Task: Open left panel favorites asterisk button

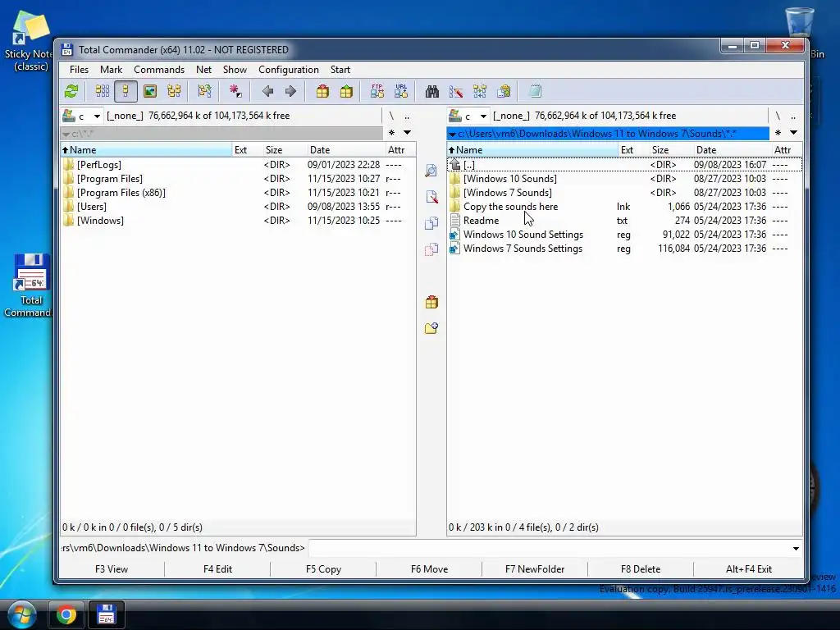Action: pos(391,132)
